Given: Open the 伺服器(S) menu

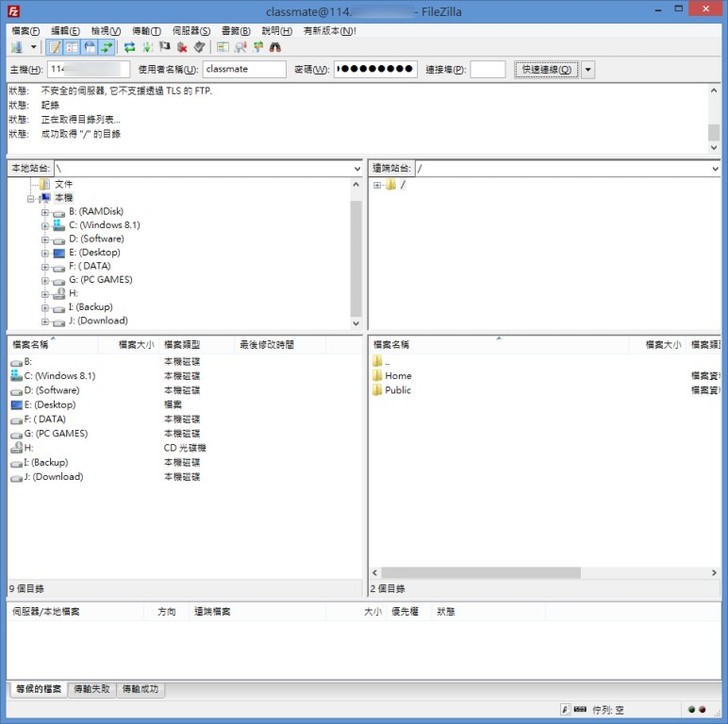Looking at the screenshot, I should point(191,31).
